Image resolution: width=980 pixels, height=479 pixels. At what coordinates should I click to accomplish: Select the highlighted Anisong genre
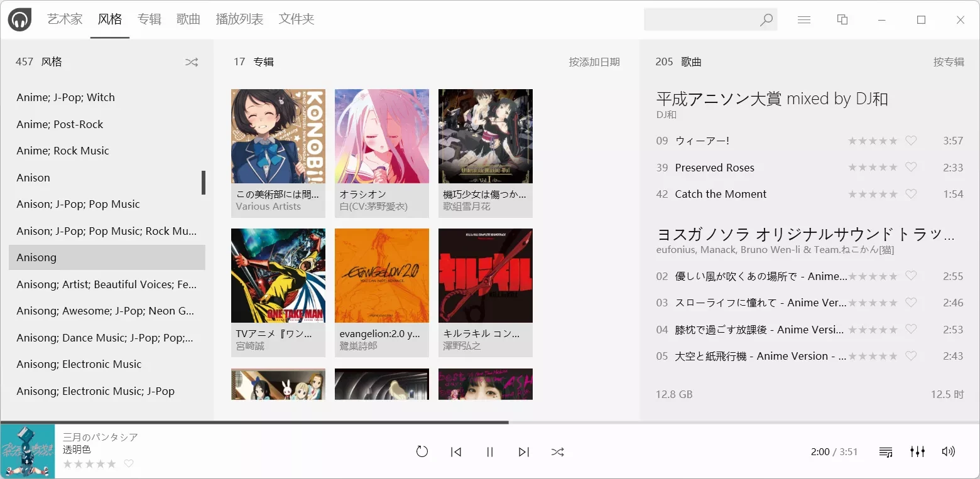tap(107, 257)
